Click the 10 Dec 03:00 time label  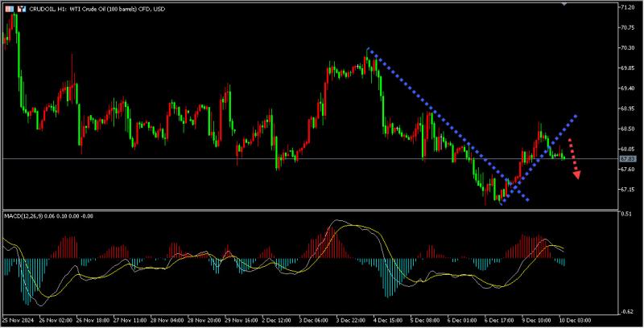[x=575, y=320]
